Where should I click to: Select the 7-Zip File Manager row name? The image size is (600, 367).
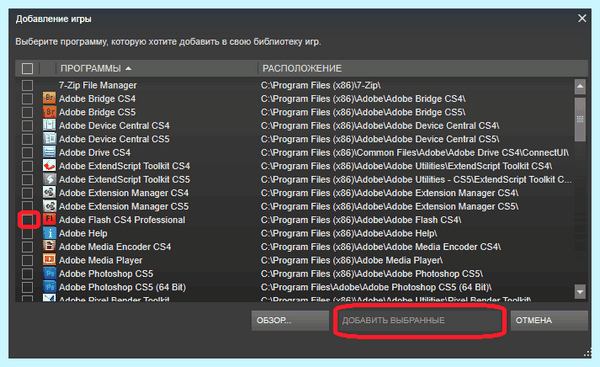(98, 85)
